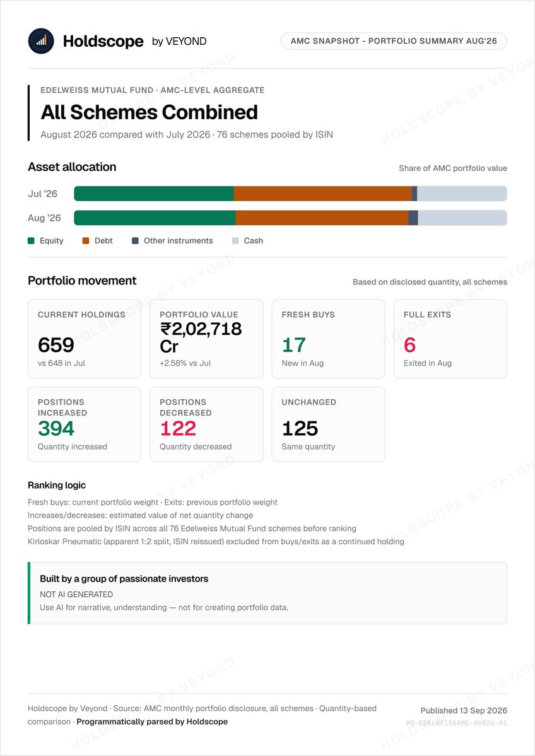Viewport: 535px width, 756px height.
Task: Click the green Equity legend swatch
Action: (32, 241)
